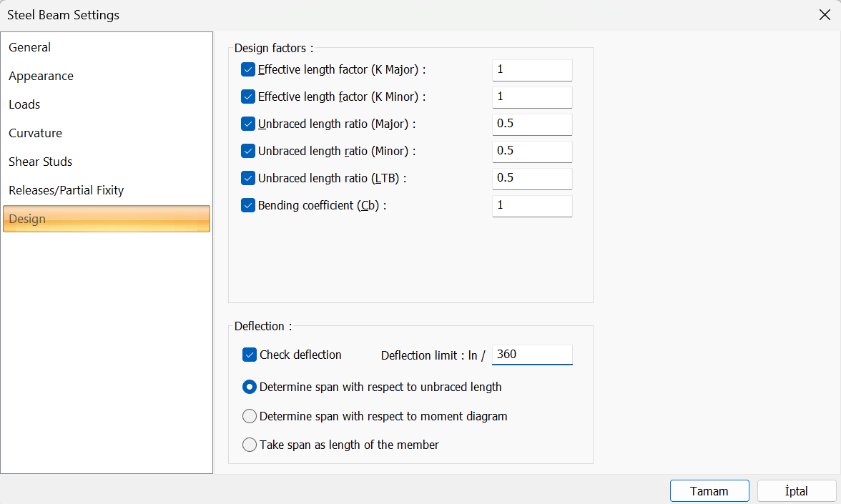Click the Deflection limit input field

tap(532, 355)
